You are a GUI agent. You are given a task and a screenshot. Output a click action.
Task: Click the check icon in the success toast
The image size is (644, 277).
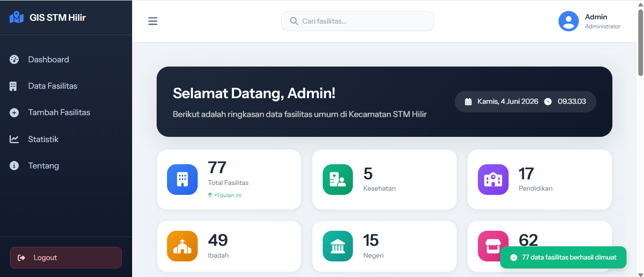point(514,258)
